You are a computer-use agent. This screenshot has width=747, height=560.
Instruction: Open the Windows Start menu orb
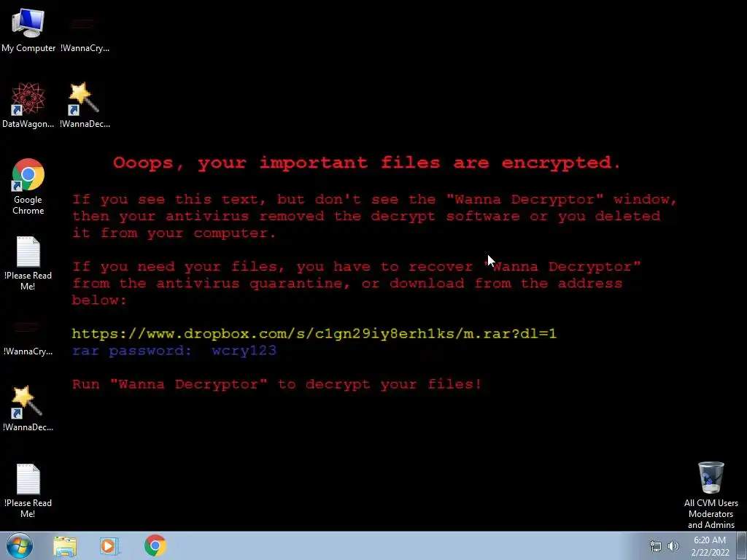(20, 545)
